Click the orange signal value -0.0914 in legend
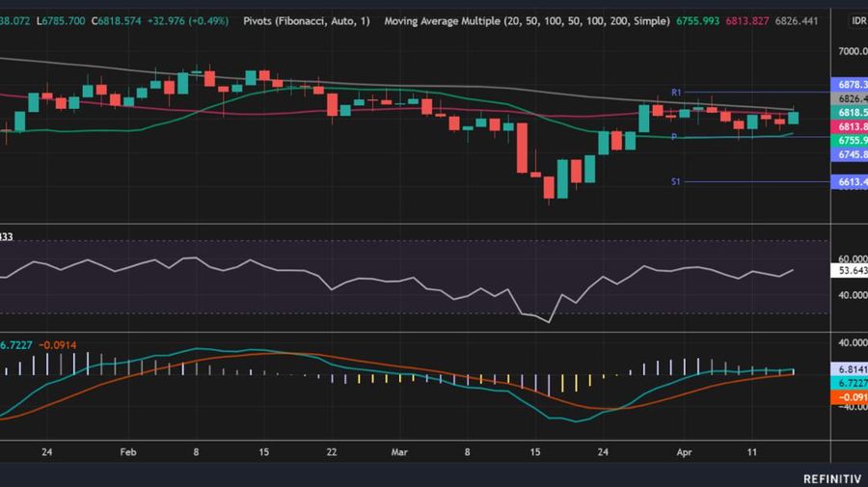The height and width of the screenshot is (487, 868). [58, 345]
